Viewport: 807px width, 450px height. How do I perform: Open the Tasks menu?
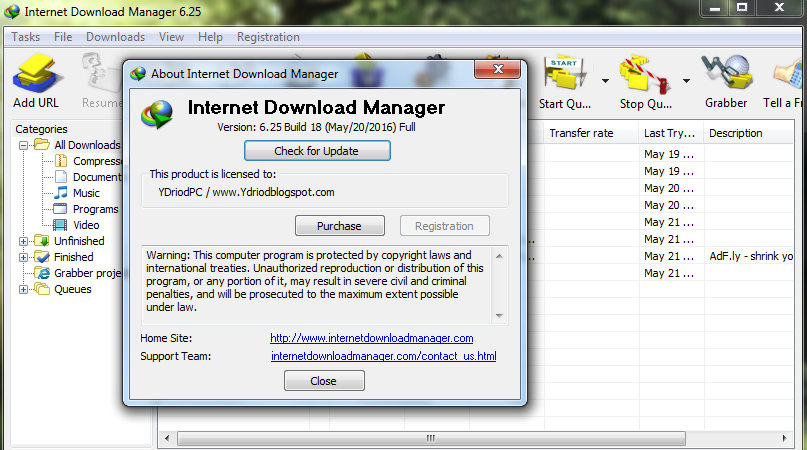26,37
